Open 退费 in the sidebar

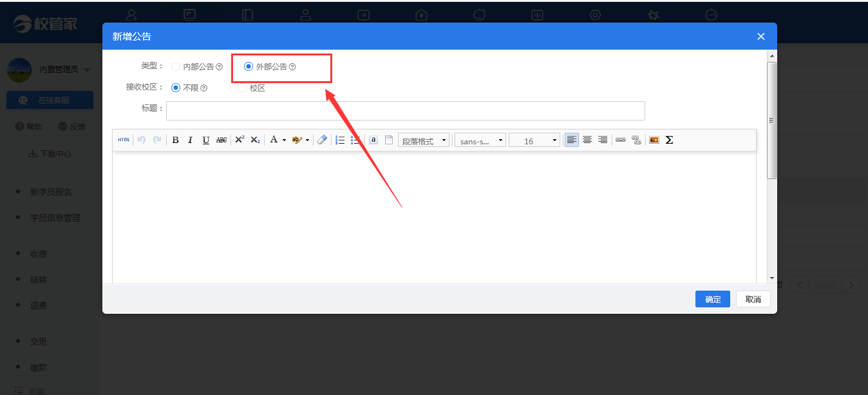point(39,305)
